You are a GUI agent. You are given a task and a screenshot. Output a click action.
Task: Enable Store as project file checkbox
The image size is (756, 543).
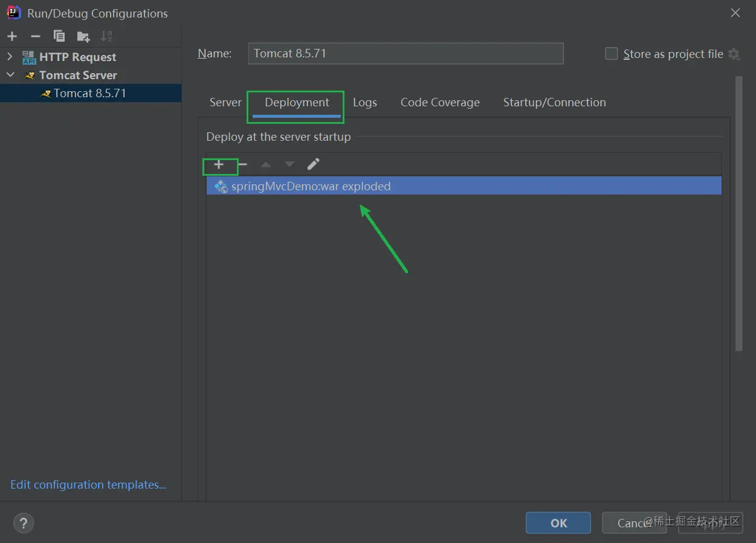coord(612,54)
